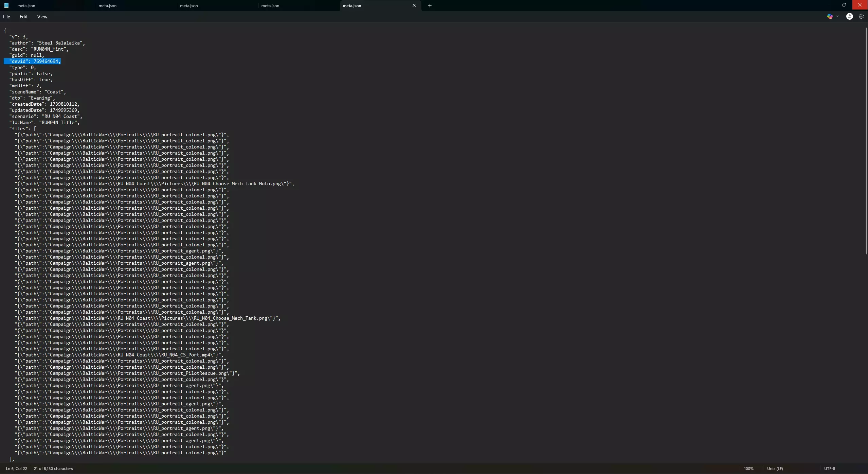Open the account profile icon
Viewport: 868px width, 474px height.
click(849, 16)
